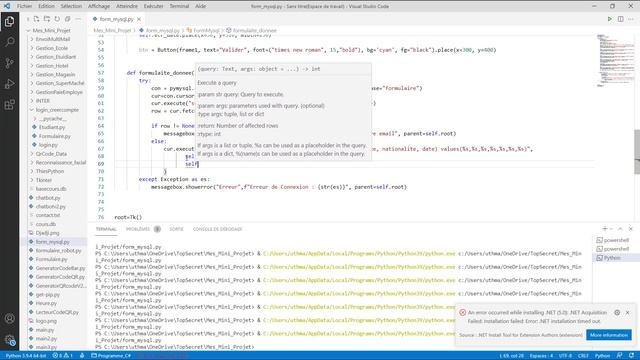The width and height of the screenshot is (640, 360).
Task: Click the New File icon in Explorer
Action: (x=36, y=19)
